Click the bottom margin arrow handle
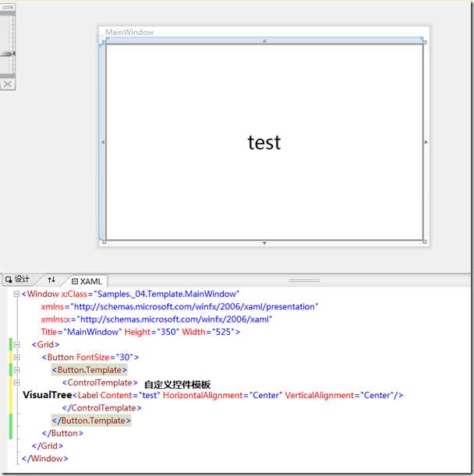474x476 pixels. [x=264, y=244]
